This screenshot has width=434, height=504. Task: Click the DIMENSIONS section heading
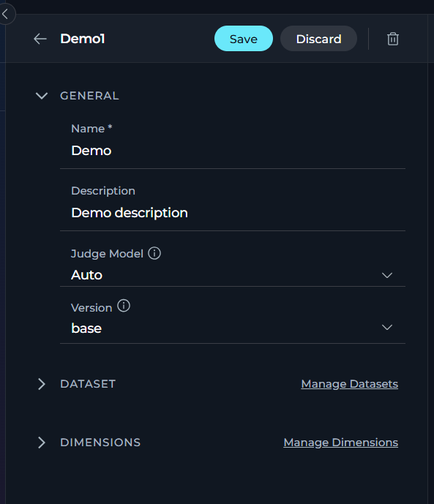tap(100, 443)
